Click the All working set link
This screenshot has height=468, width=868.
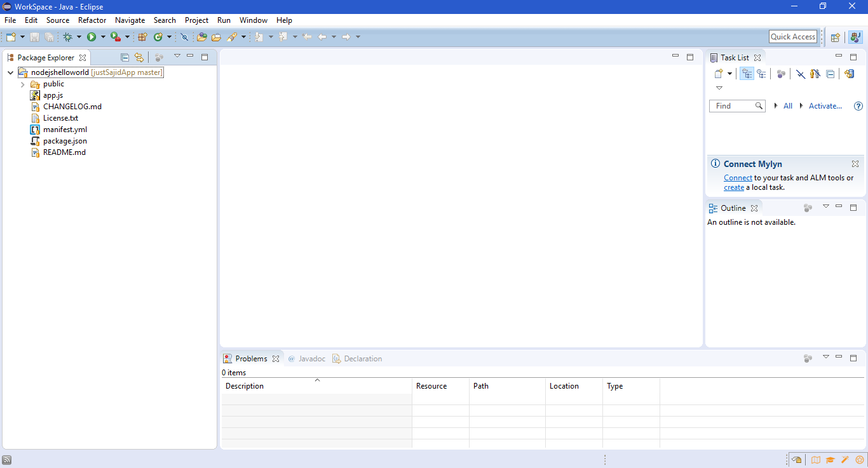tap(788, 106)
